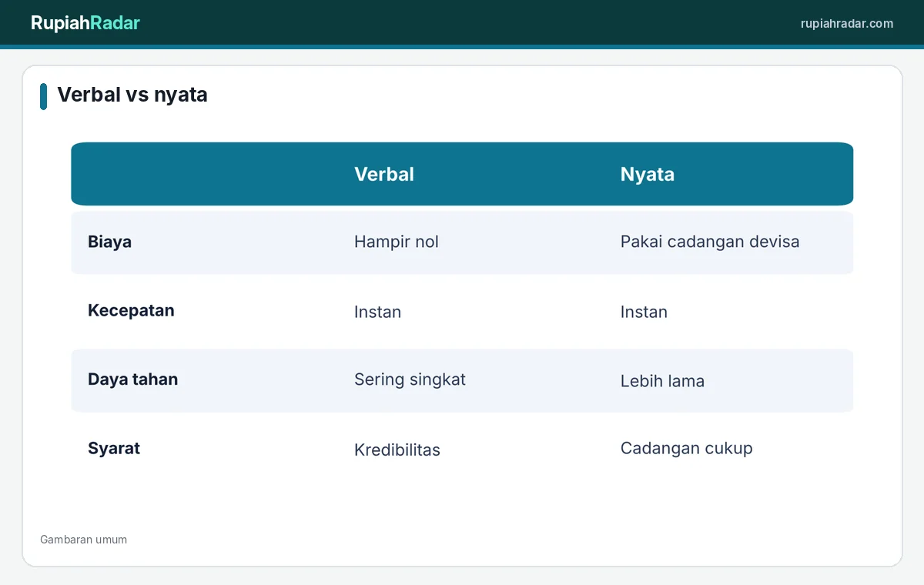
Task: Click the 'Hampir nol' cell
Action: 397,242
